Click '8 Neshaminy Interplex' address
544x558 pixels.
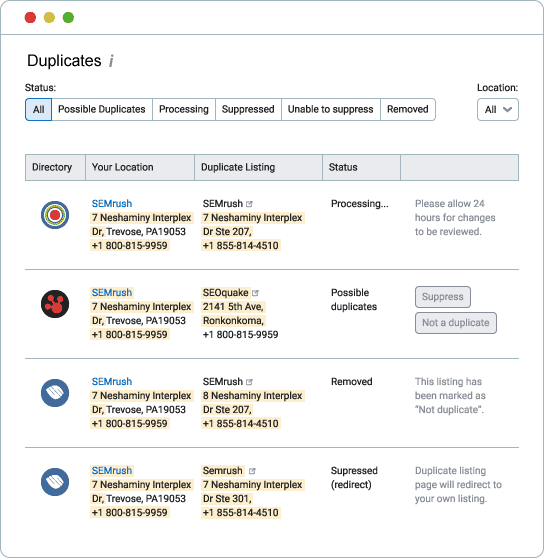(x=252, y=396)
